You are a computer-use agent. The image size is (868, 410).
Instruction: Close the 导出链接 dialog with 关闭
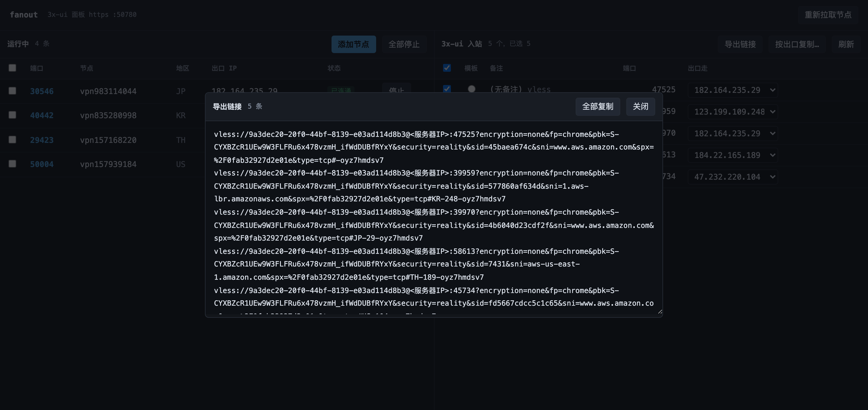(x=640, y=106)
